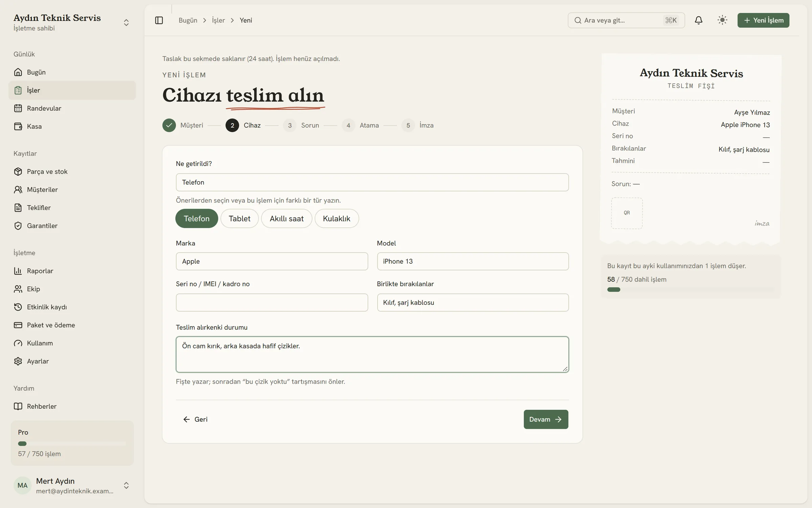Click İşler breadcrumb
This screenshot has height=508, width=812.
point(218,20)
